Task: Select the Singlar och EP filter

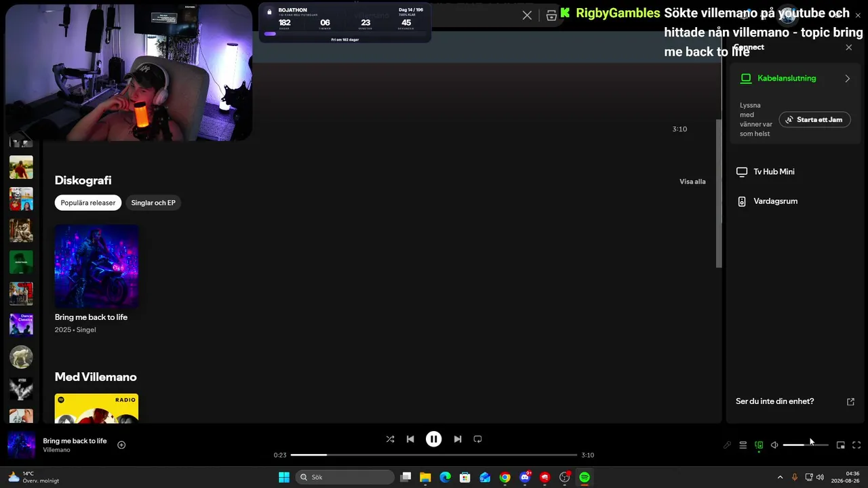Action: (x=153, y=203)
